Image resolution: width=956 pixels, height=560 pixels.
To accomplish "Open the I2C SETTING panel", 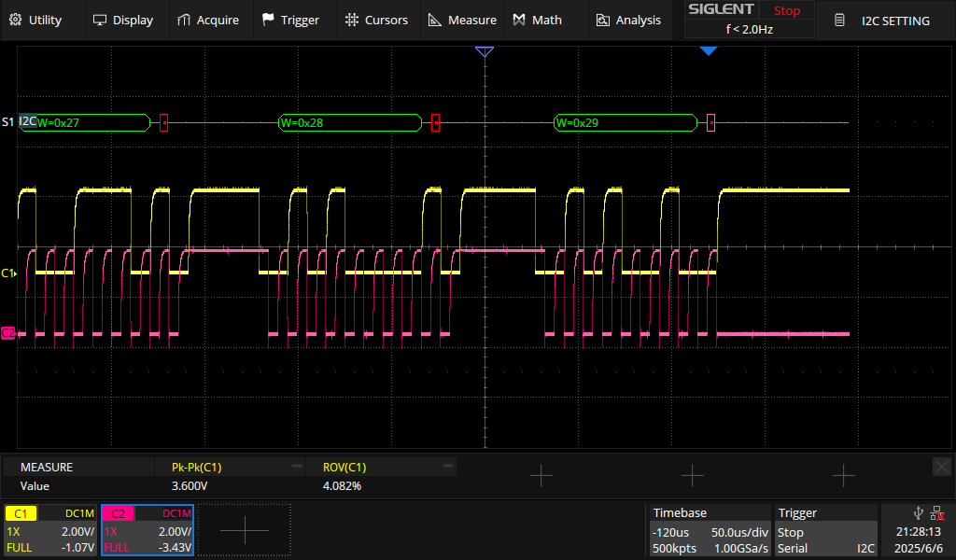I will pos(885,21).
